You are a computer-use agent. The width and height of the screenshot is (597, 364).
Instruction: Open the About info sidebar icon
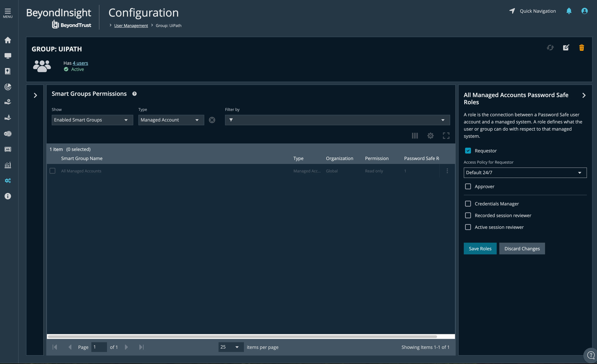pos(8,196)
